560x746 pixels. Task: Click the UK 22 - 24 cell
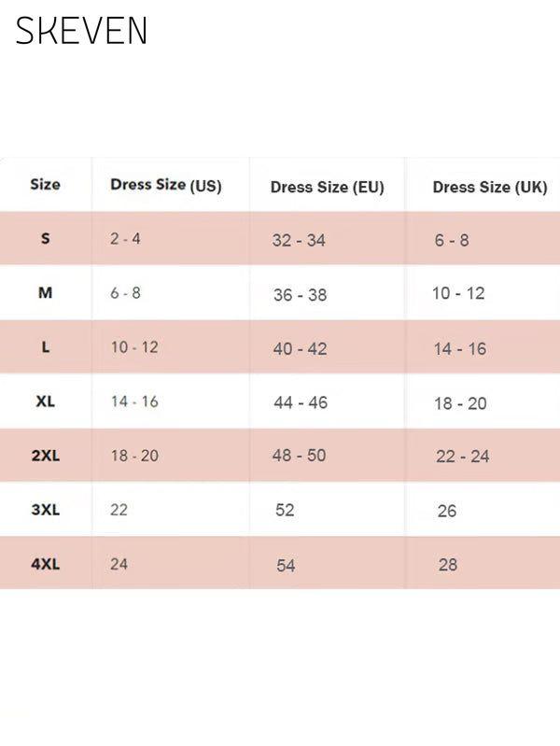pos(462,457)
